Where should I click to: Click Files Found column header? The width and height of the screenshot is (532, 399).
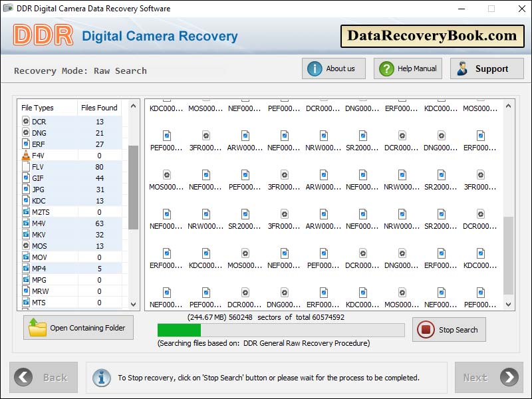[99, 108]
